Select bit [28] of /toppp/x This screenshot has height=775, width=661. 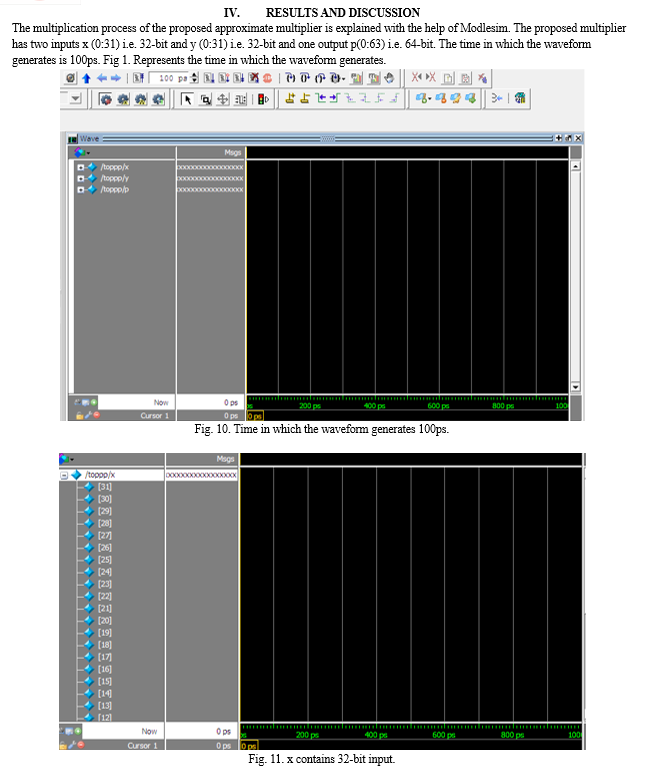pyautogui.click(x=104, y=523)
